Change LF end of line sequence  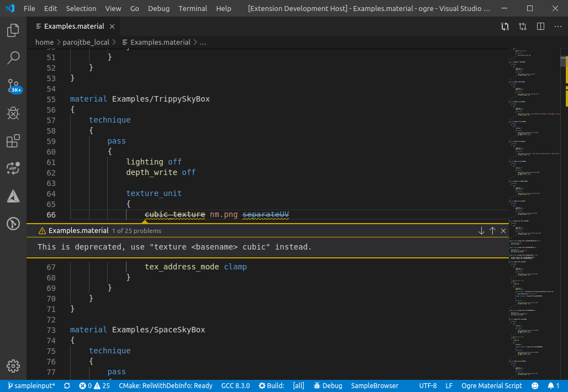pos(449,386)
